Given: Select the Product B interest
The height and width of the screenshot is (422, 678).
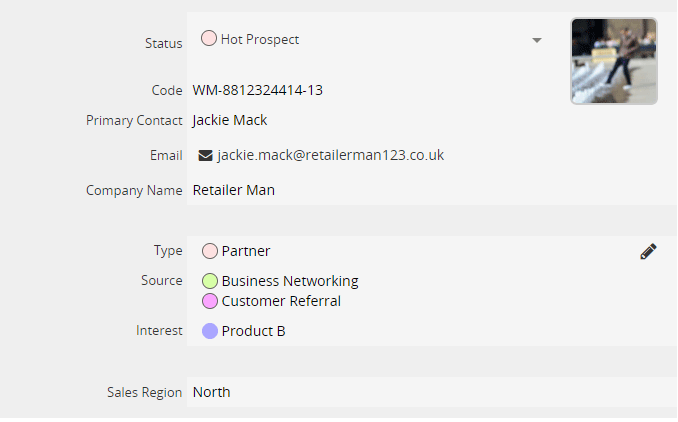Looking at the screenshot, I should tap(253, 331).
